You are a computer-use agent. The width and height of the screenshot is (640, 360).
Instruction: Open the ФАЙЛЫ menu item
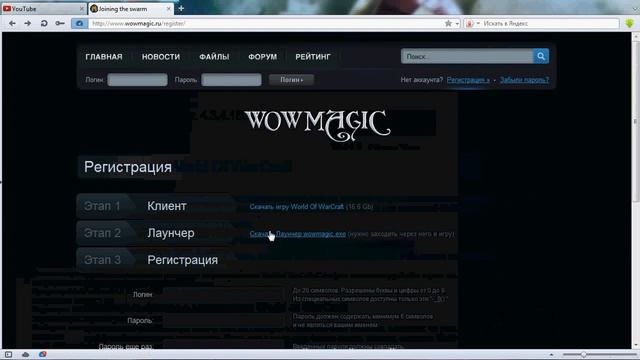click(x=214, y=57)
